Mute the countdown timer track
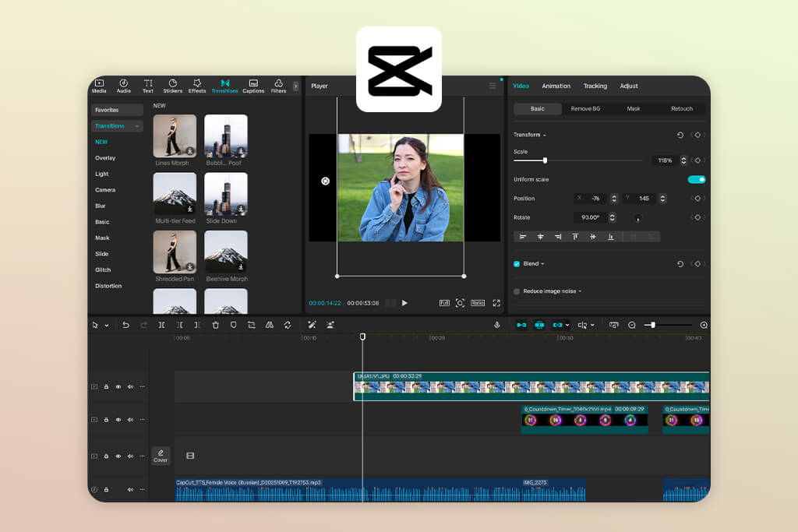The width and height of the screenshot is (798, 532). [130, 420]
